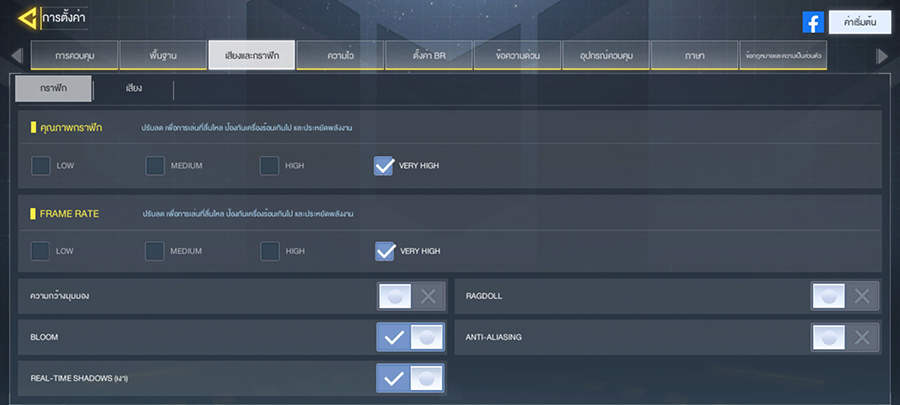Image resolution: width=900 pixels, height=405 pixels.
Task: Go to the ภาษา tab
Action: (x=695, y=55)
